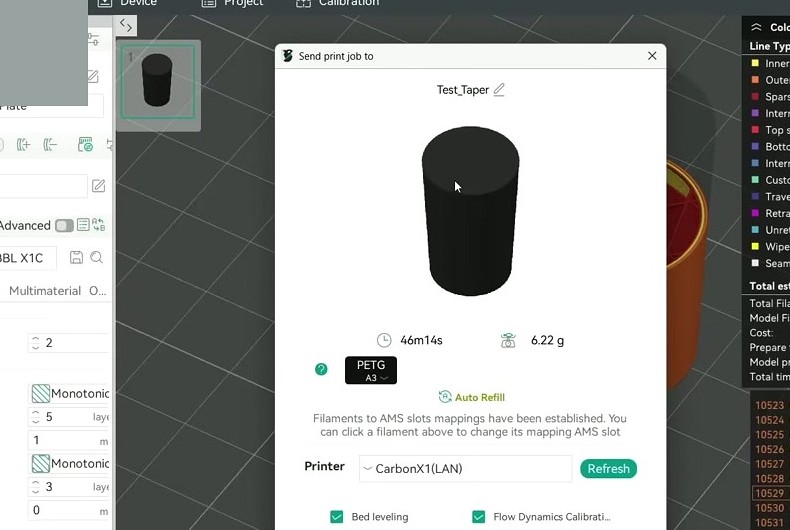Edit printer preset pencil icon
Viewport: 790px width, 530px height.
point(93,77)
